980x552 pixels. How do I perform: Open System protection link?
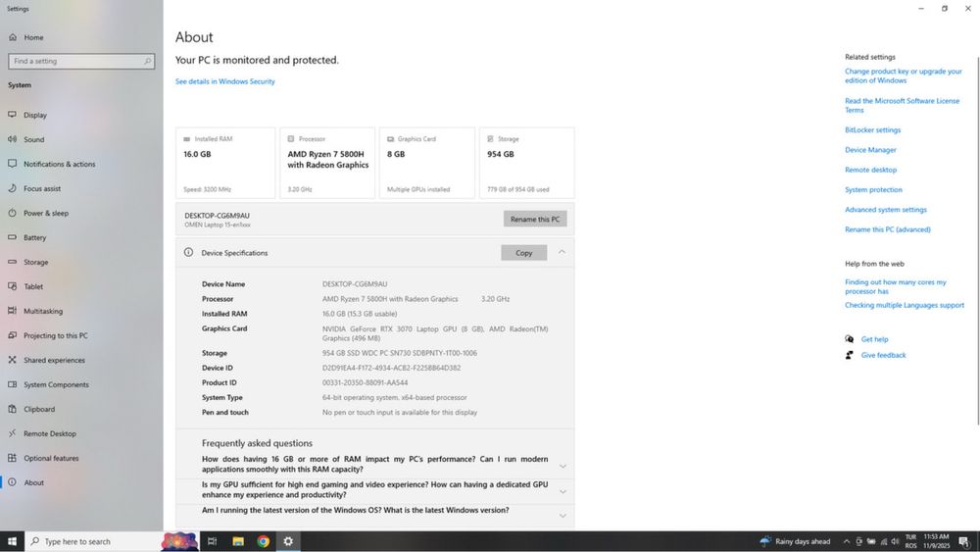[x=873, y=190]
